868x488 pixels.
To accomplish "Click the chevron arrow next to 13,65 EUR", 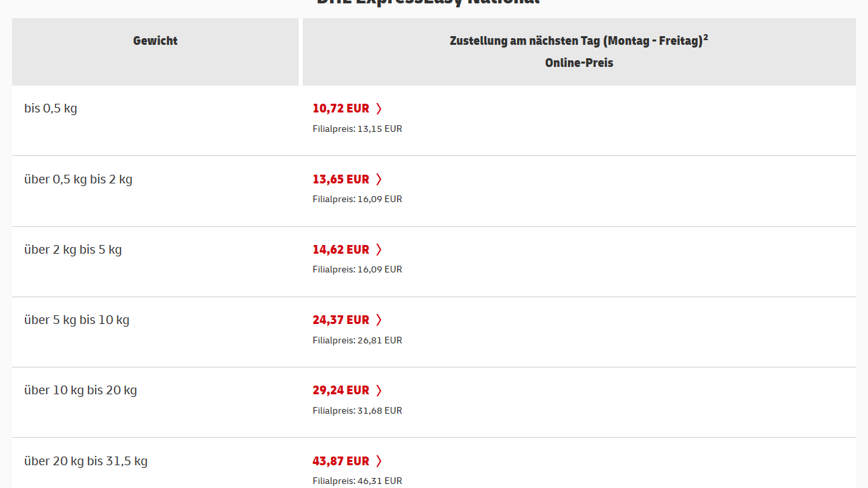I will (x=379, y=179).
